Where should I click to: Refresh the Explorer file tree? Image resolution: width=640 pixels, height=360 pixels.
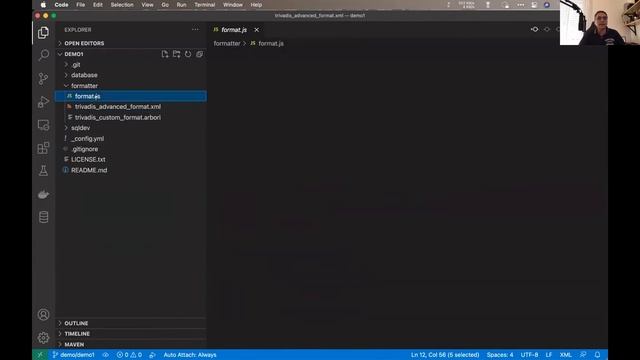click(188, 54)
